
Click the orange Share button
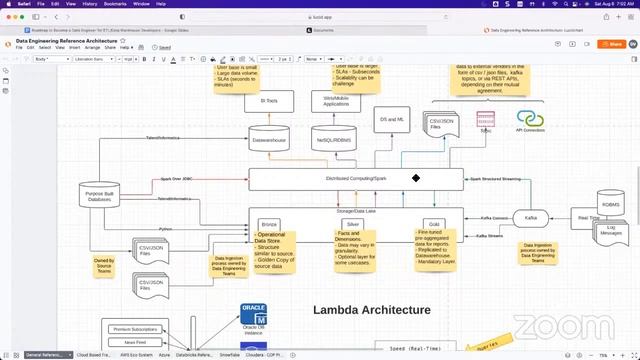pos(611,44)
